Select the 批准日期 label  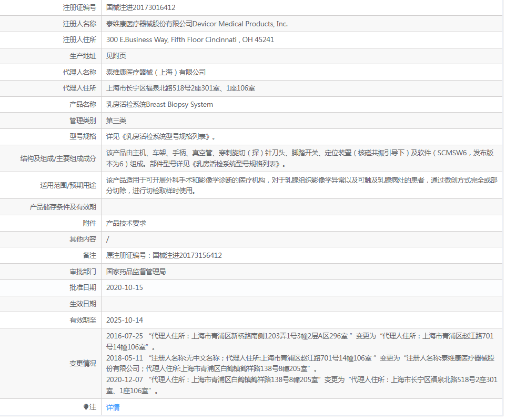pyautogui.click(x=83, y=288)
